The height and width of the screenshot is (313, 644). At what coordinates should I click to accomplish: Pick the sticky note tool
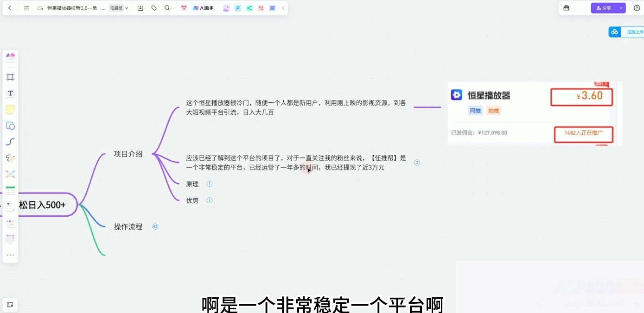10,109
